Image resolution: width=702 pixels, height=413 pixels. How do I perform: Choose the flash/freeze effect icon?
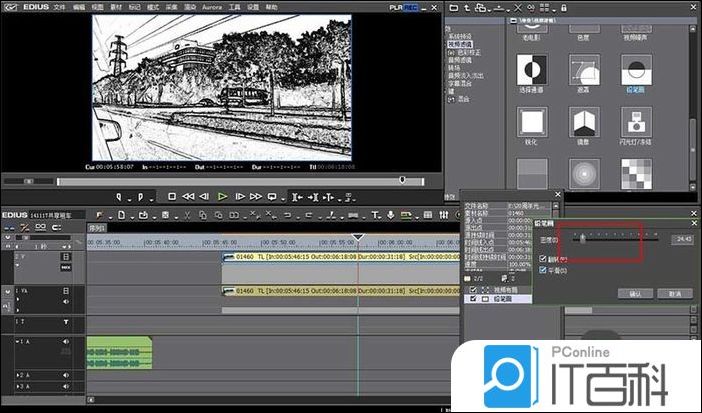coord(636,122)
